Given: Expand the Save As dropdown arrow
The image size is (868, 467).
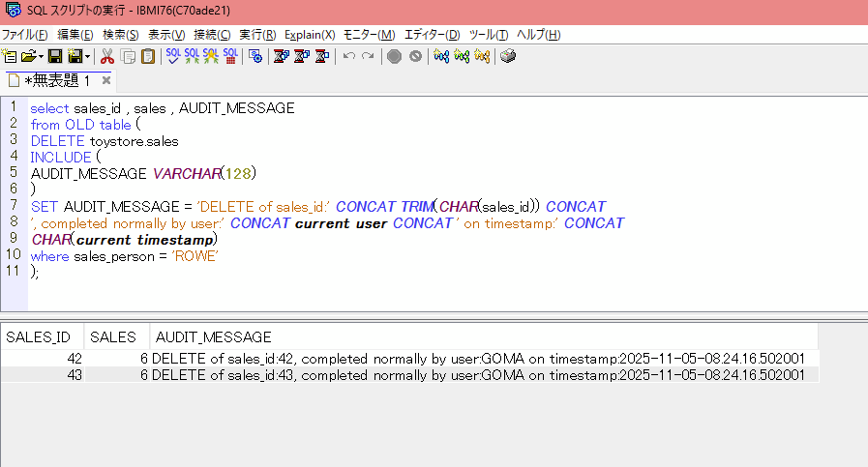Looking at the screenshot, I should click(87, 56).
